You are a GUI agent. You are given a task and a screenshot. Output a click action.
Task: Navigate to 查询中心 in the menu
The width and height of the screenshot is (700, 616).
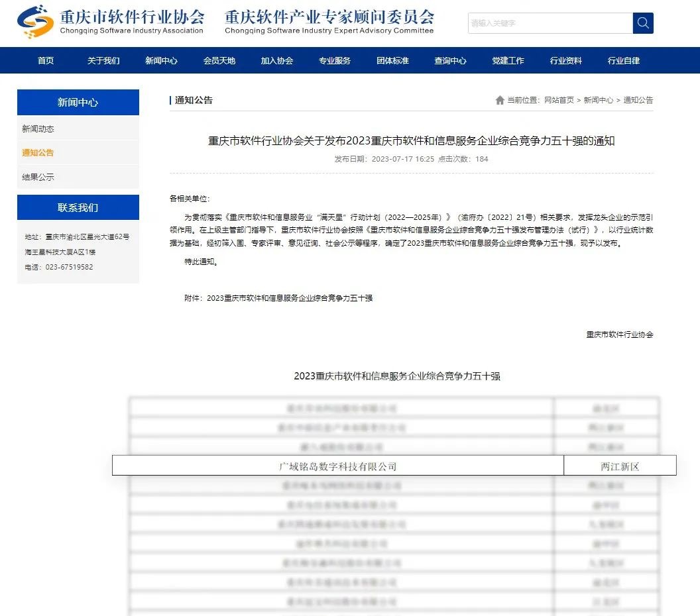pyautogui.click(x=450, y=60)
